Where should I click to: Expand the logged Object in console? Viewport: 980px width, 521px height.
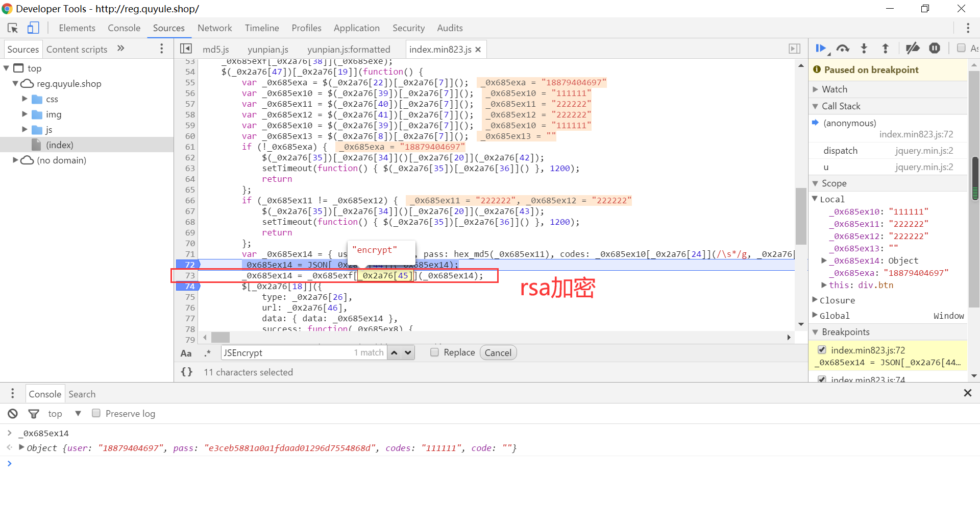point(21,447)
